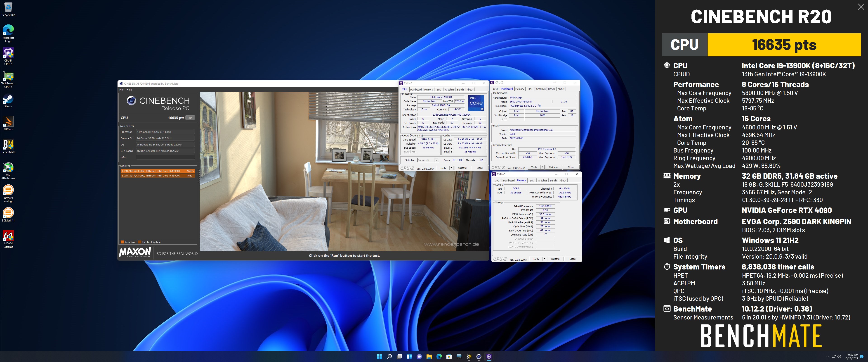Open Task View in the taskbar
This screenshot has height=362, width=868.
click(399, 357)
